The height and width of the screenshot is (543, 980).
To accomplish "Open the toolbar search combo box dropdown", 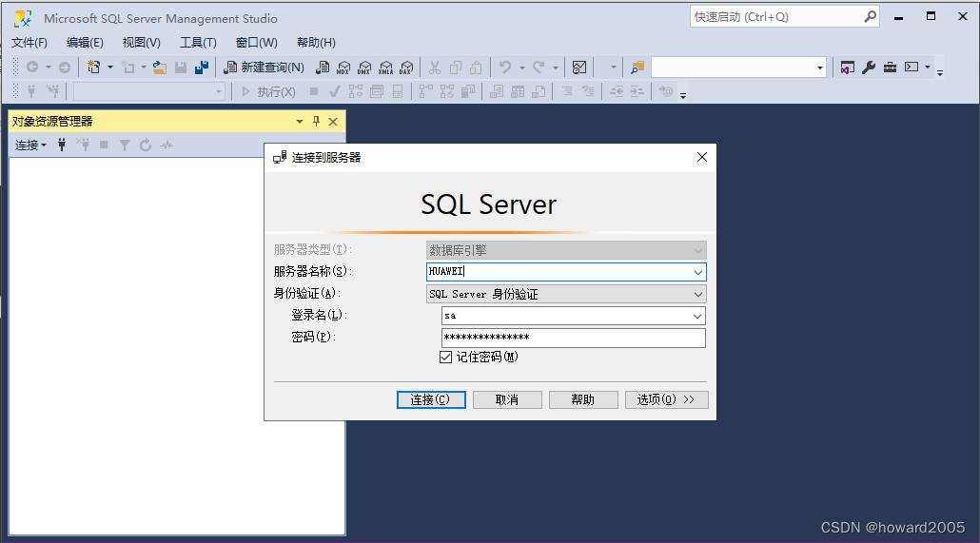I will coord(819,68).
